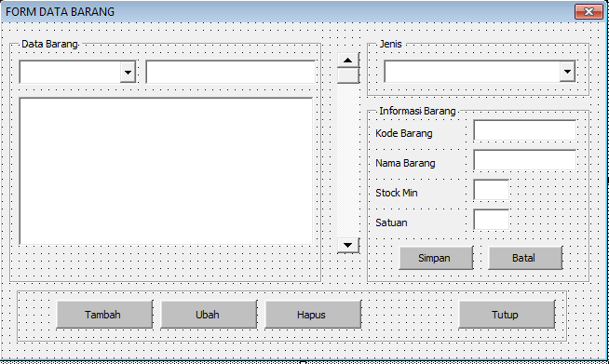
Task: Click the vertical scrollbar thumb
Action: (347, 75)
